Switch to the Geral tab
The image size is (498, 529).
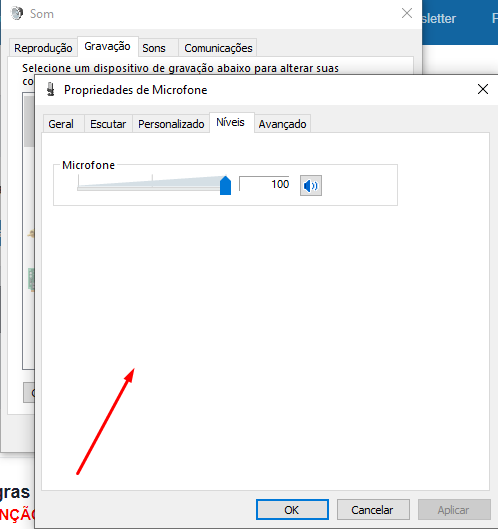tap(61, 124)
